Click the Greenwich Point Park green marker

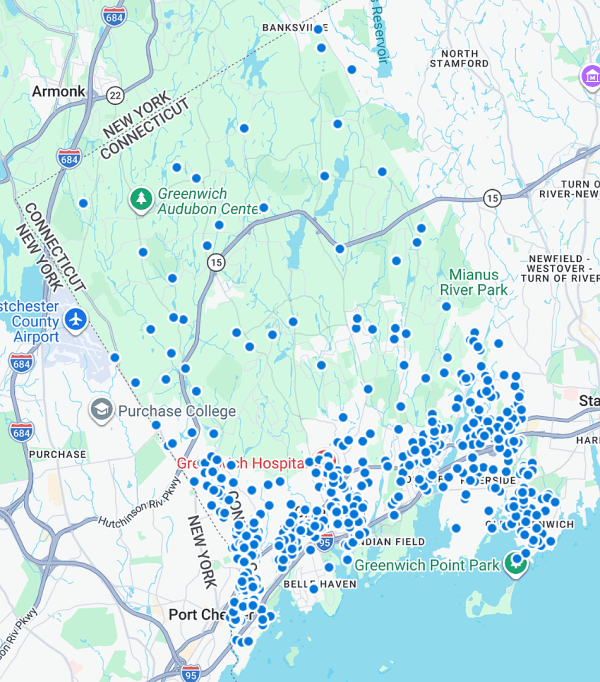[x=516, y=563]
